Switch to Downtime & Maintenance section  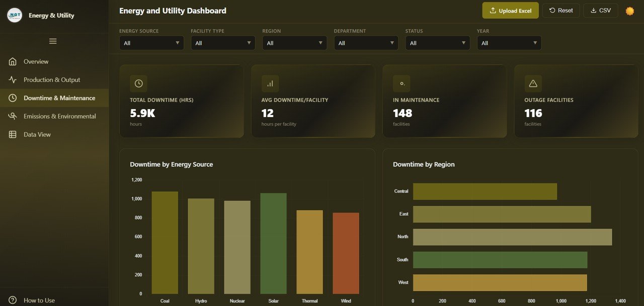coord(60,98)
